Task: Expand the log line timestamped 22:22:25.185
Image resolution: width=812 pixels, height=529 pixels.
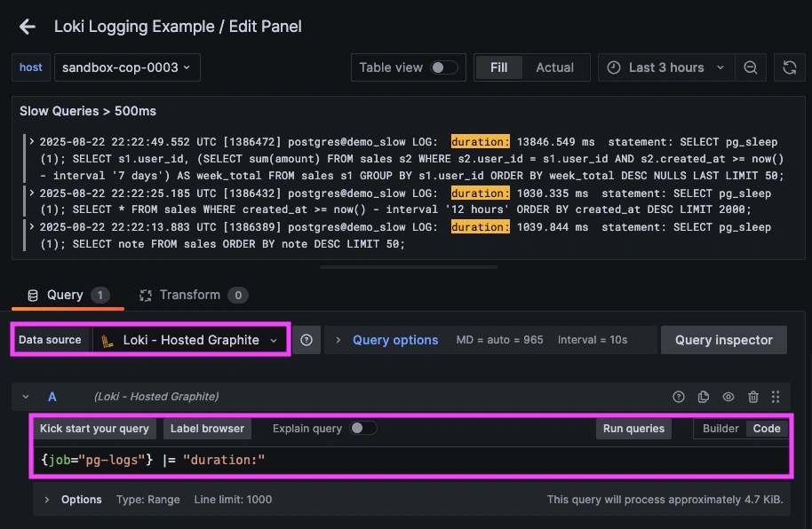Action: (32, 193)
